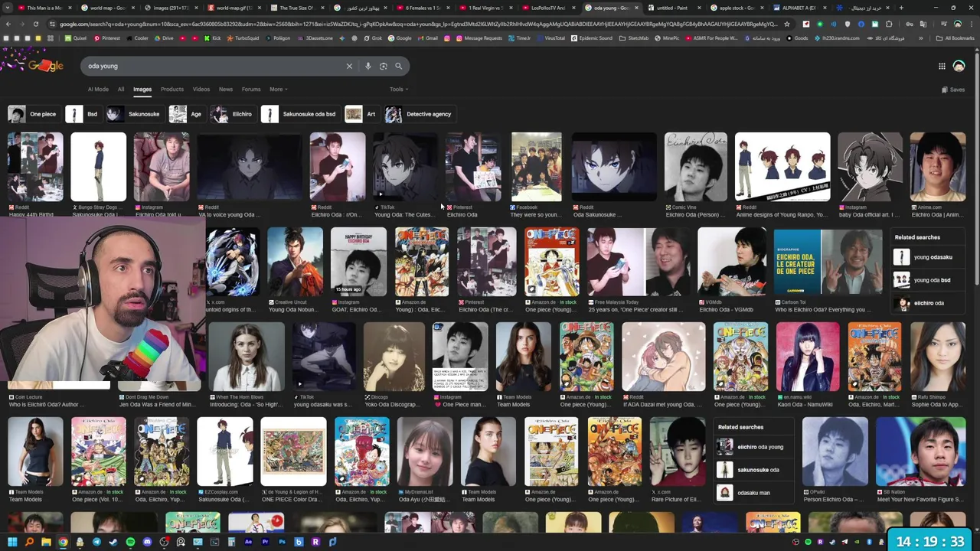
Task: Clear the search box with the X icon
Action: click(x=349, y=66)
